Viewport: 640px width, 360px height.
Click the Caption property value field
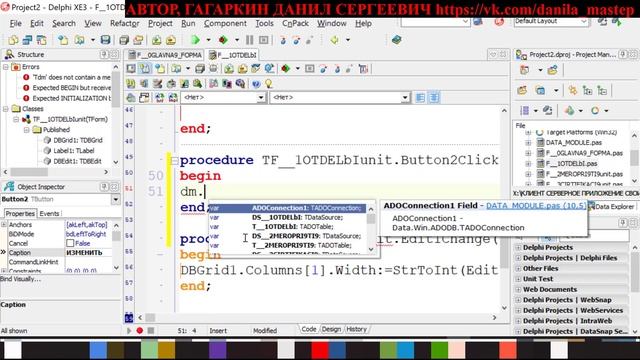coord(88,253)
